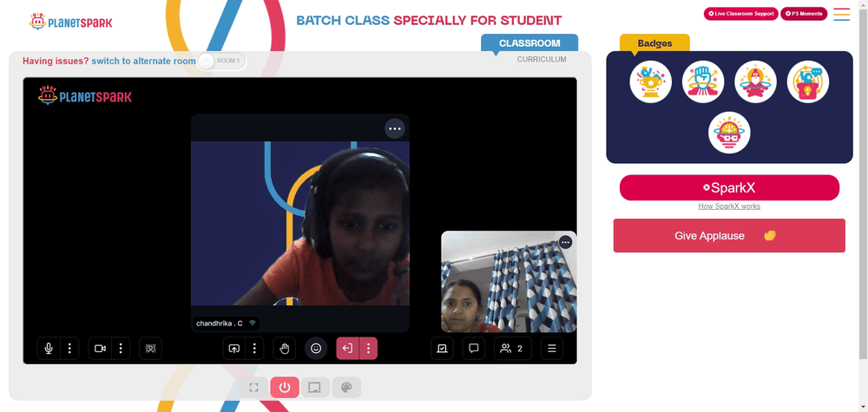Open leave options three-dot menu
Image resolution: width=868 pixels, height=412 pixels.
pos(368,349)
